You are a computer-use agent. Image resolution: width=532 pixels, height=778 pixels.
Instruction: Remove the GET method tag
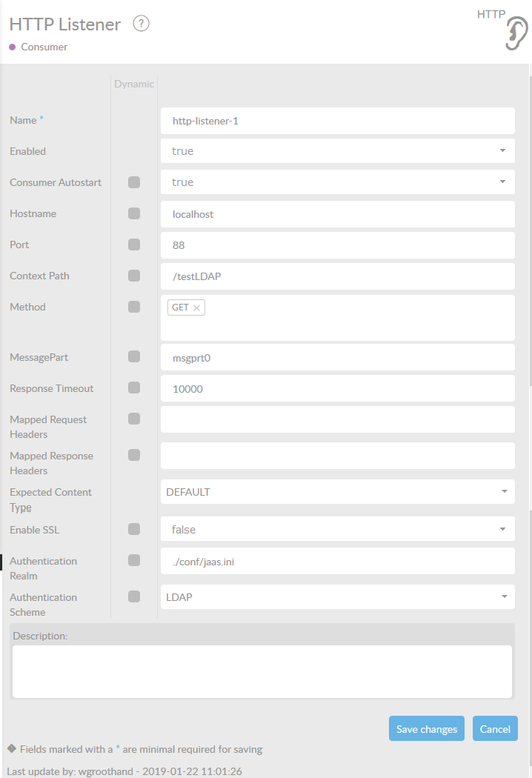[196, 308]
